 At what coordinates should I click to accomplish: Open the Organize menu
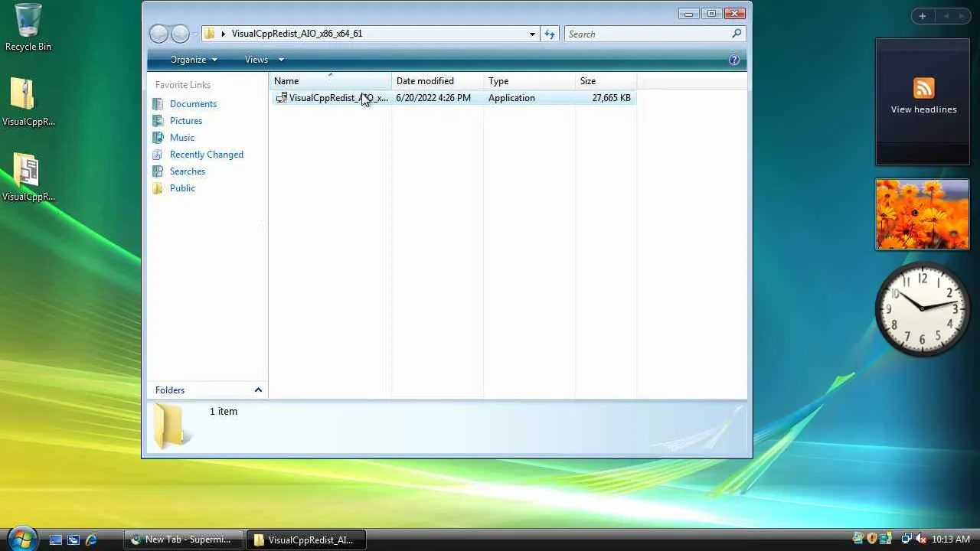(194, 60)
